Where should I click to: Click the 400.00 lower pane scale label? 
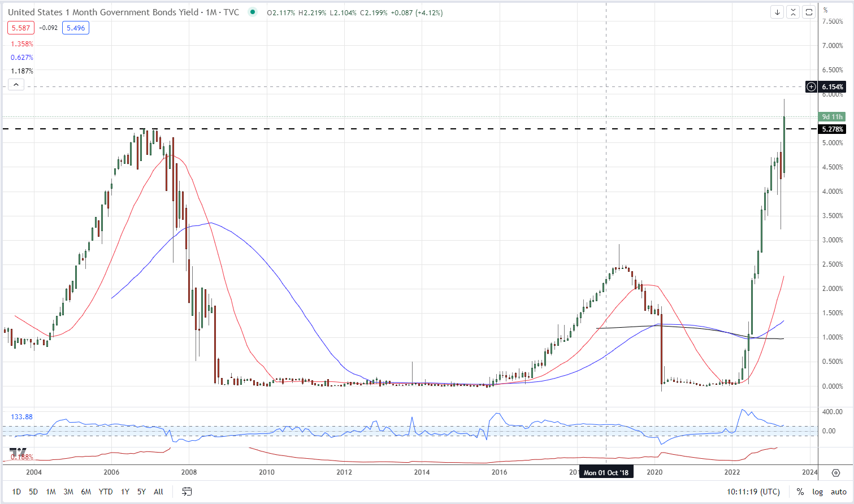[x=833, y=412]
